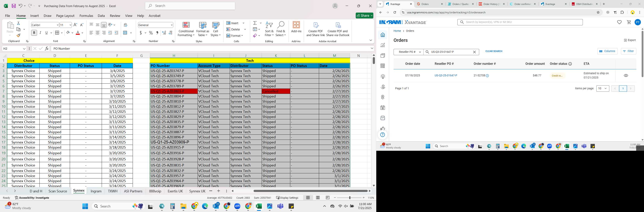The height and width of the screenshot is (212, 644).
Task: Open Find & Select menu
Action: (x=280, y=29)
